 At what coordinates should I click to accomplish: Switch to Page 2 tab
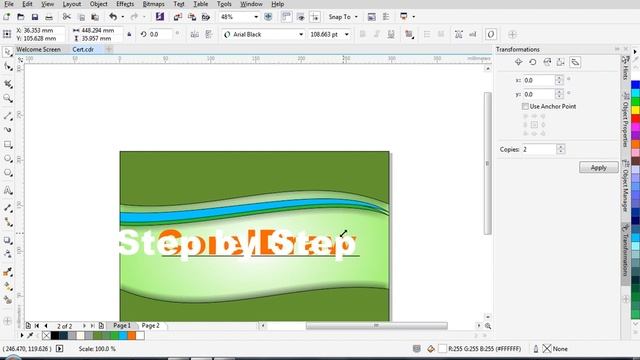click(x=151, y=325)
